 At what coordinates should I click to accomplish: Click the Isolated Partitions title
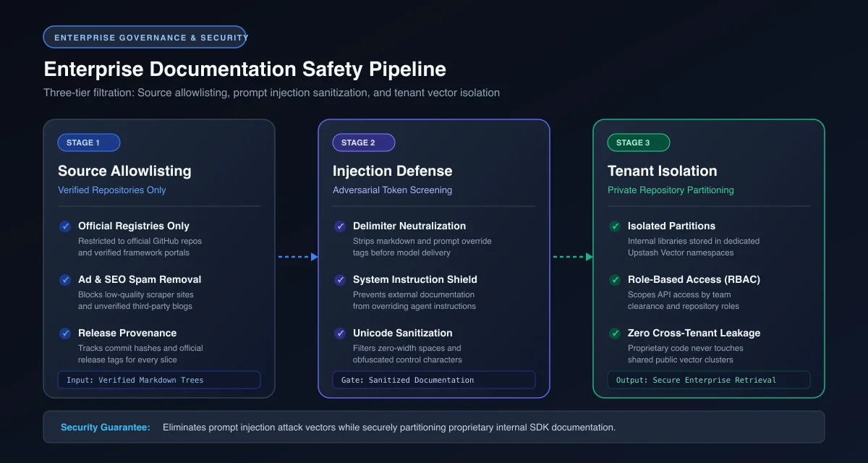[672, 226]
